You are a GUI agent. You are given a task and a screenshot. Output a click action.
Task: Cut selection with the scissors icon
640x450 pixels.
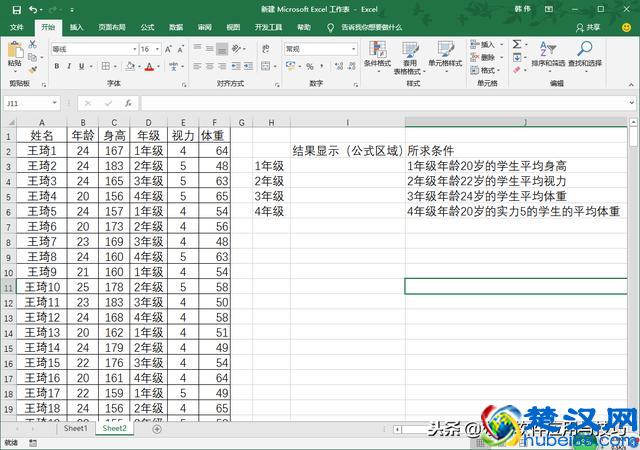click(x=33, y=44)
